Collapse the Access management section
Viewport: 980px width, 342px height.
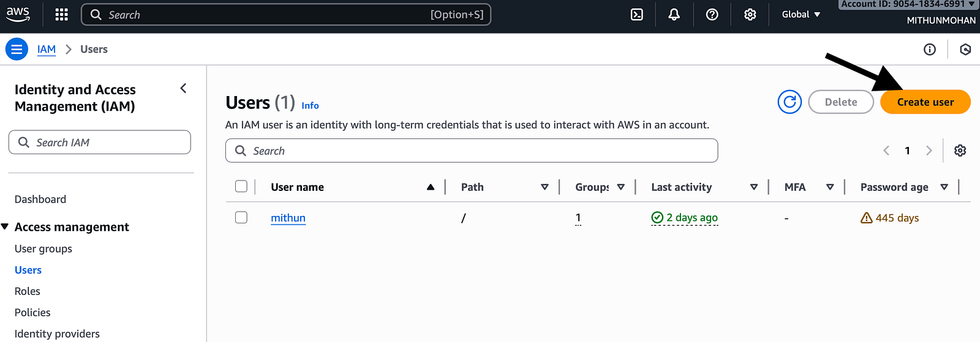(5, 227)
